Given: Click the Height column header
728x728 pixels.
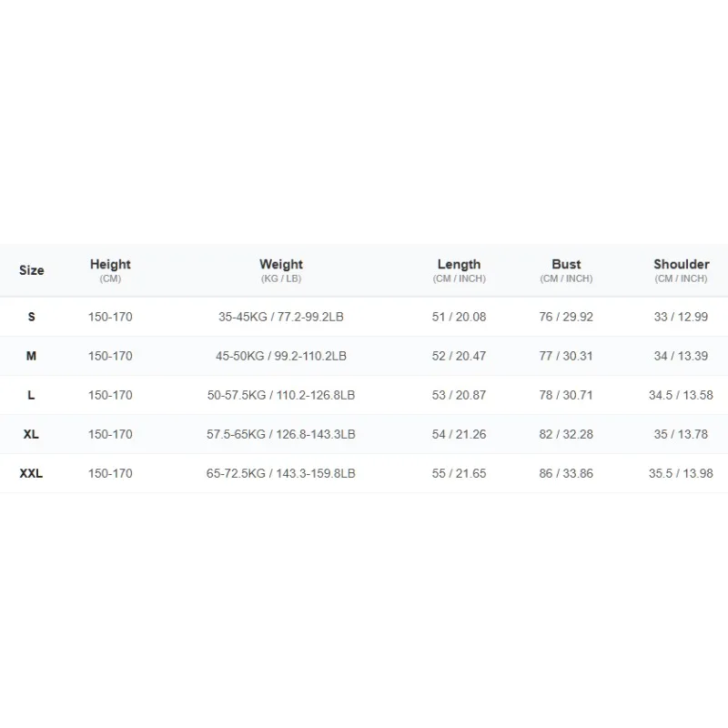Looking at the screenshot, I should click(110, 270).
